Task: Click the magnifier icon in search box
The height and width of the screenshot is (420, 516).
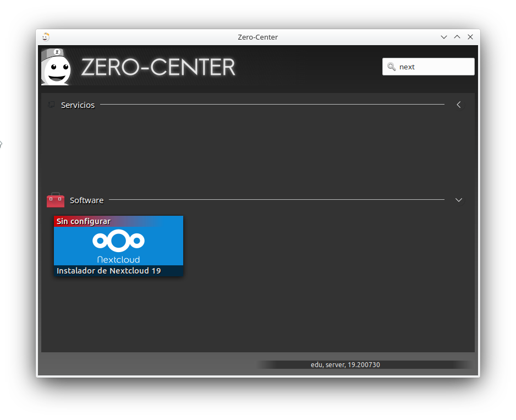Action: pos(391,67)
